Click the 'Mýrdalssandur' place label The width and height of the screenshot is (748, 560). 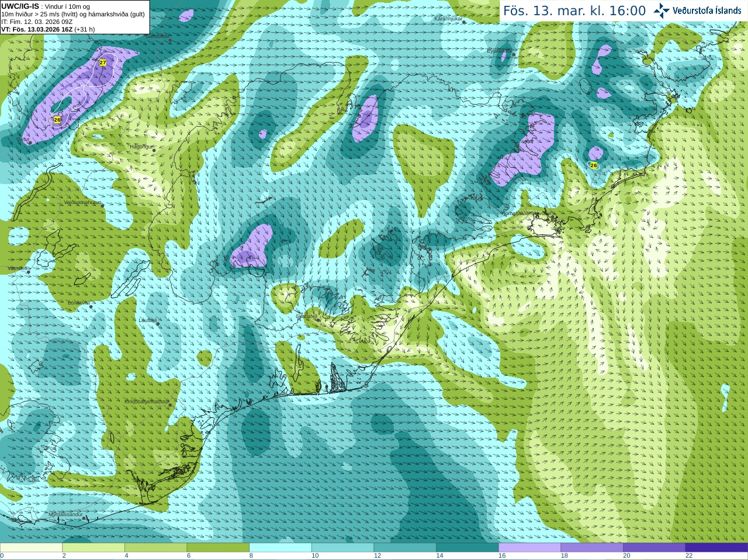click(67, 514)
